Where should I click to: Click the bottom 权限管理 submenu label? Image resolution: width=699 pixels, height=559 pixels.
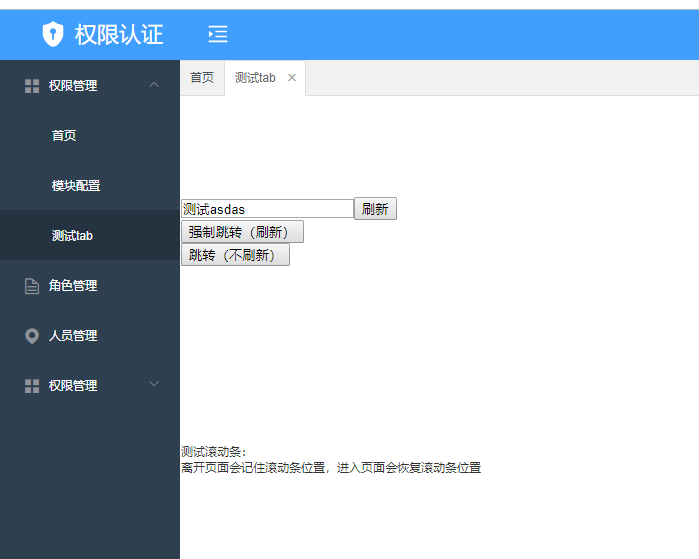tap(73, 386)
